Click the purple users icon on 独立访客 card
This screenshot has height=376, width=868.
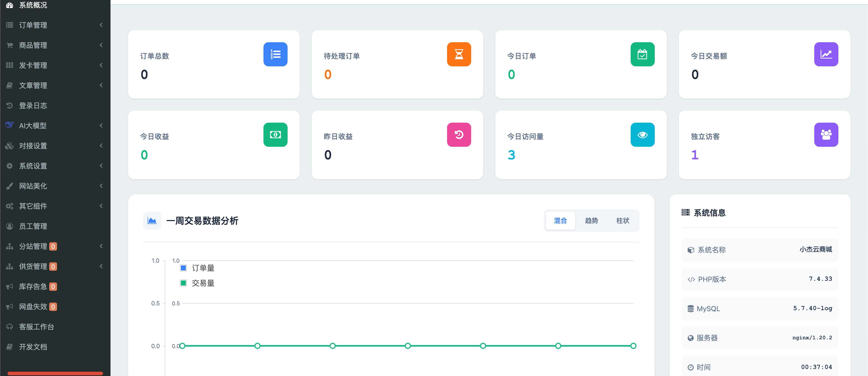click(826, 135)
